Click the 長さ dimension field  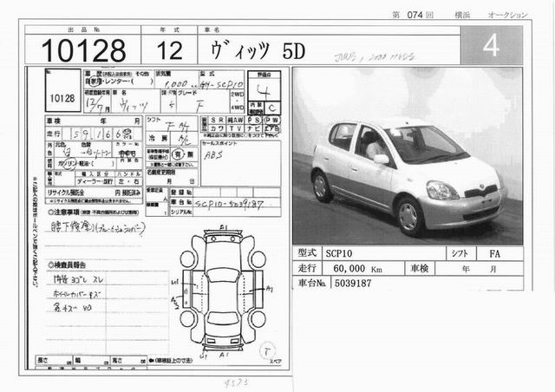pyautogui.click(x=54, y=361)
